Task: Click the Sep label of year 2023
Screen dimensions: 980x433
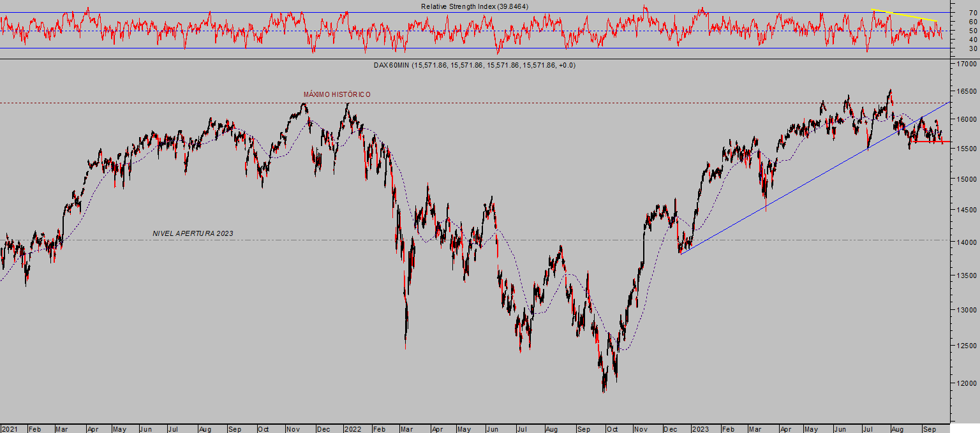Action: [x=928, y=428]
